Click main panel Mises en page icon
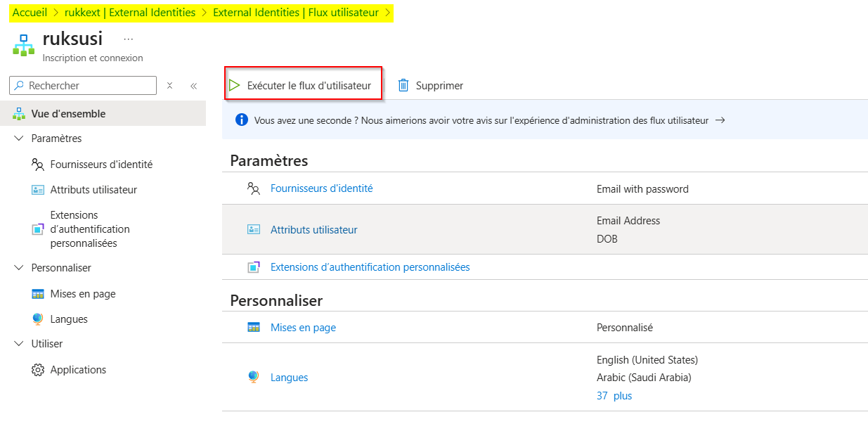Viewport: 868px width, 443px height. pos(254,328)
